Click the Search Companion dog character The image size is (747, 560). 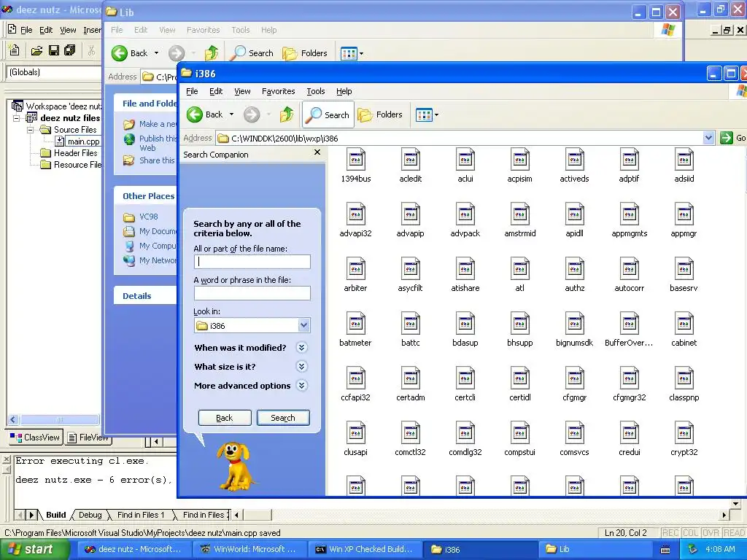point(235,467)
